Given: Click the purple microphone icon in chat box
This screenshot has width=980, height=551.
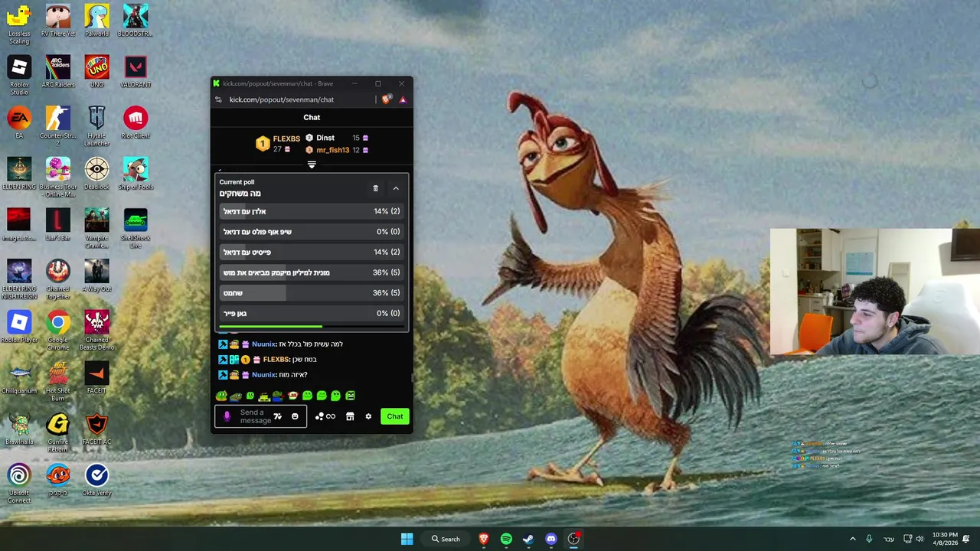Looking at the screenshot, I should [227, 416].
